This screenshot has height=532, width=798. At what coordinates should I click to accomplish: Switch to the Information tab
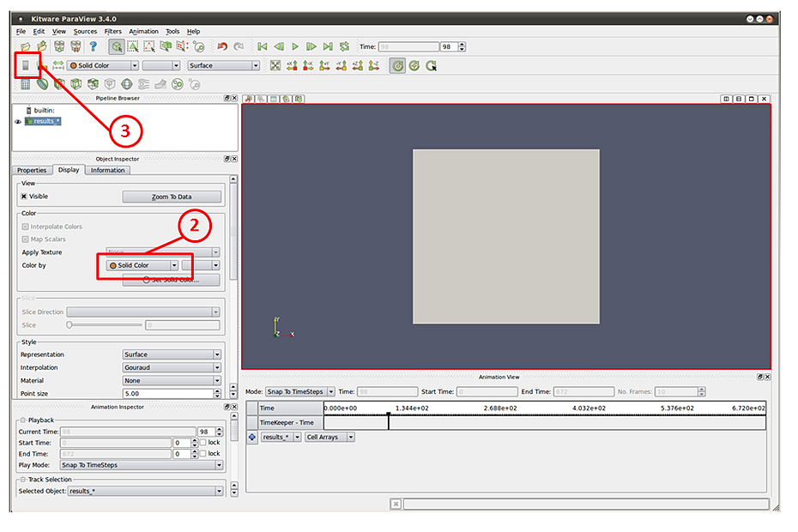(107, 171)
